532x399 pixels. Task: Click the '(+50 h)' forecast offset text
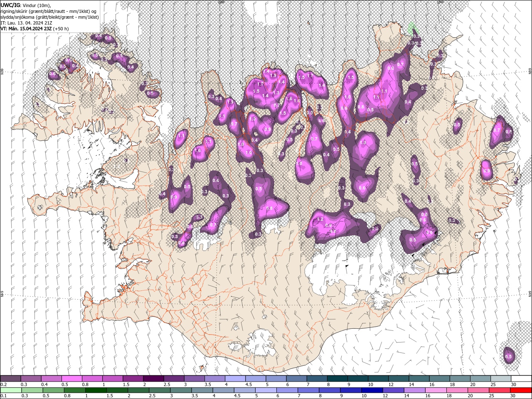point(61,29)
